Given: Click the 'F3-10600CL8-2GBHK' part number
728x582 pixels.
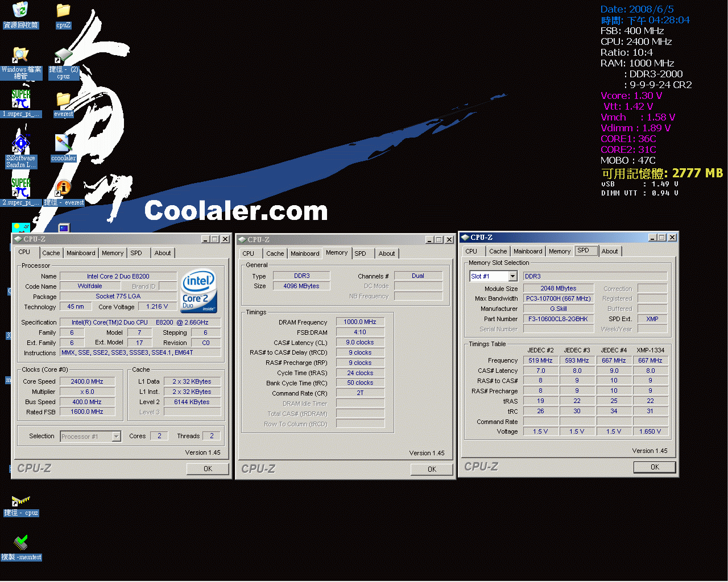Looking at the screenshot, I should coord(559,319).
